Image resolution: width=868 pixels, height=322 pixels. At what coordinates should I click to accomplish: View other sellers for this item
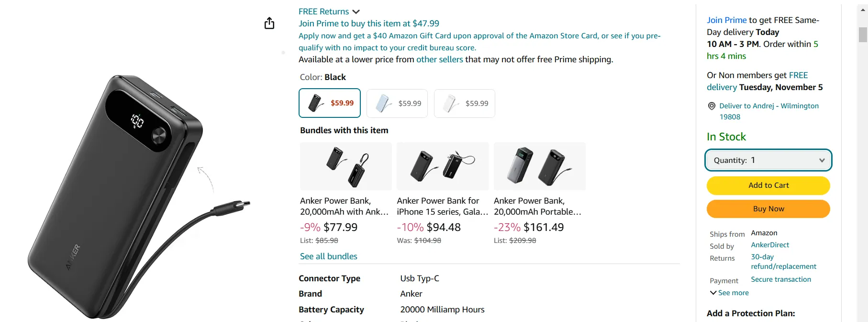pyautogui.click(x=439, y=59)
